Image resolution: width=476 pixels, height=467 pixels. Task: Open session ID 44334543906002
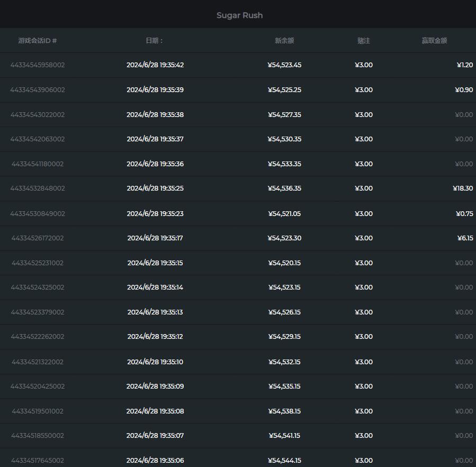[38, 90]
